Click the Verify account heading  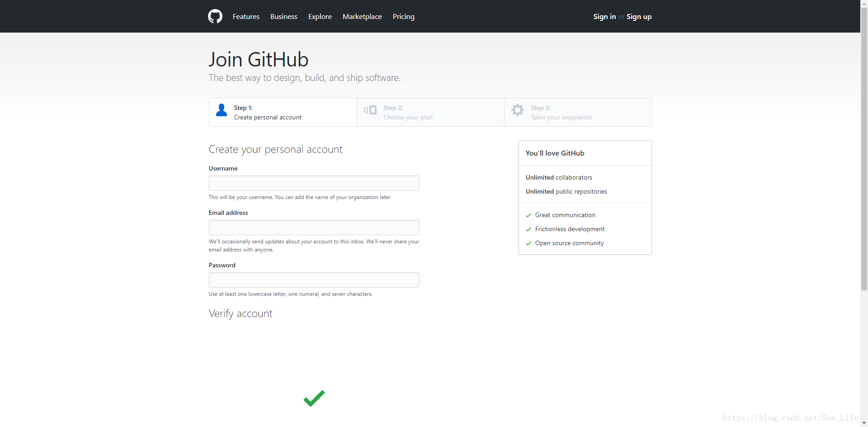tap(241, 313)
